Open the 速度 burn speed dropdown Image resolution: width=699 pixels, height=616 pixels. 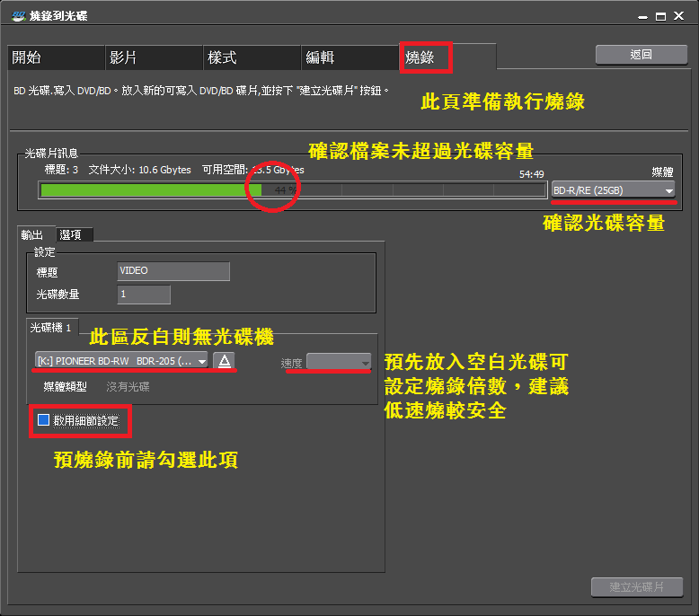click(338, 362)
